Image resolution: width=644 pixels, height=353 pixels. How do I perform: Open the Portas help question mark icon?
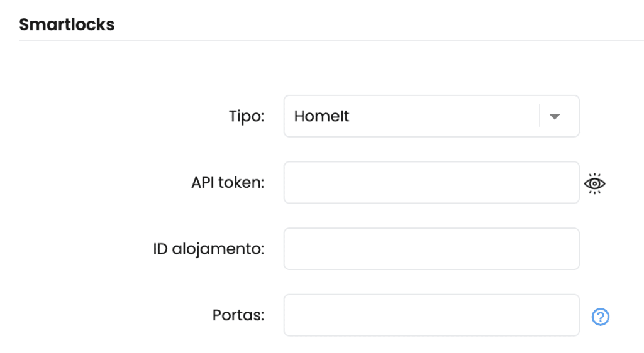[x=600, y=317]
